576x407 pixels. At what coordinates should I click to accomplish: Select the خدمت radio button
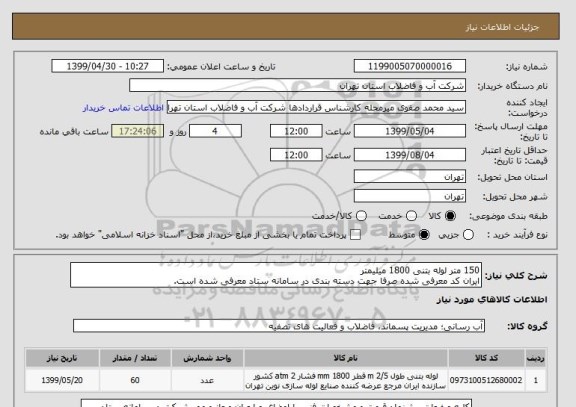point(411,216)
